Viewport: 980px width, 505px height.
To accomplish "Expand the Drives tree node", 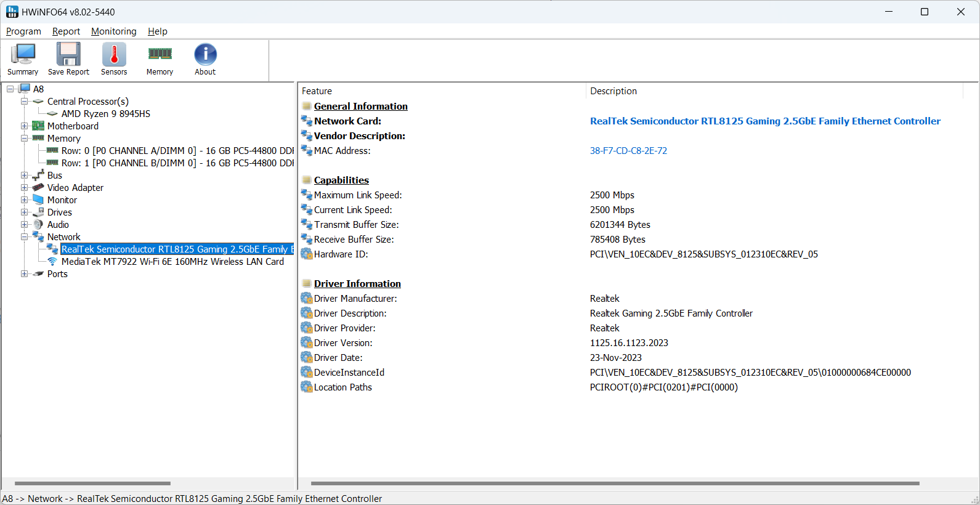I will [x=25, y=212].
